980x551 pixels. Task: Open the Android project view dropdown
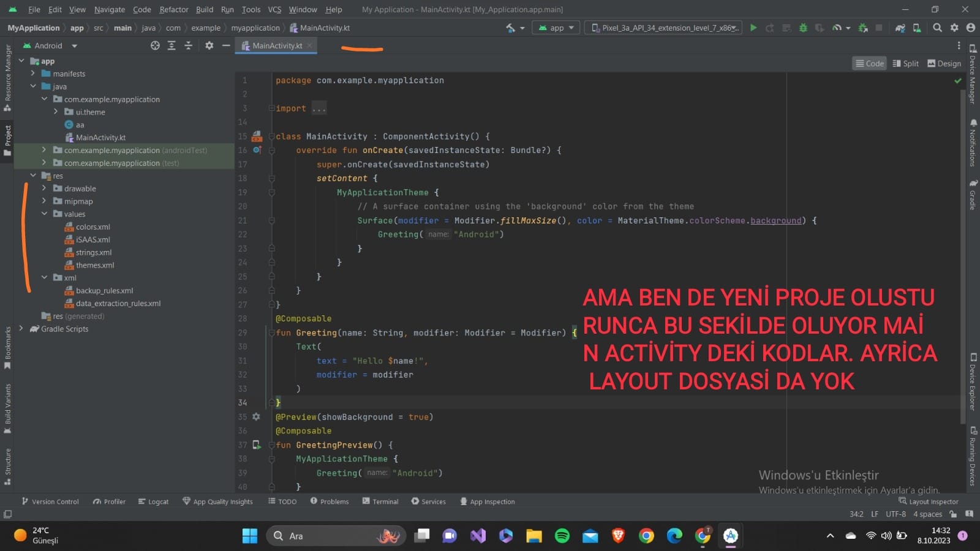(50, 46)
